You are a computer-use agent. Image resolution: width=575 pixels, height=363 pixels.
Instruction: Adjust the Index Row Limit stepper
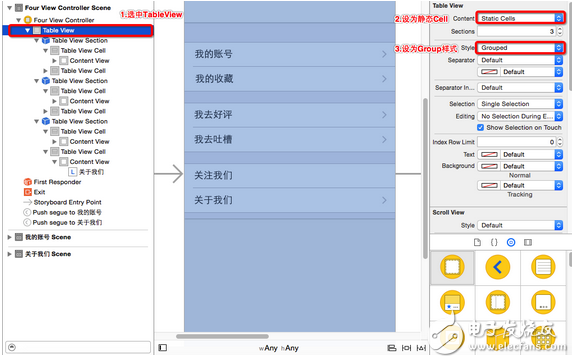pyautogui.click(x=560, y=142)
